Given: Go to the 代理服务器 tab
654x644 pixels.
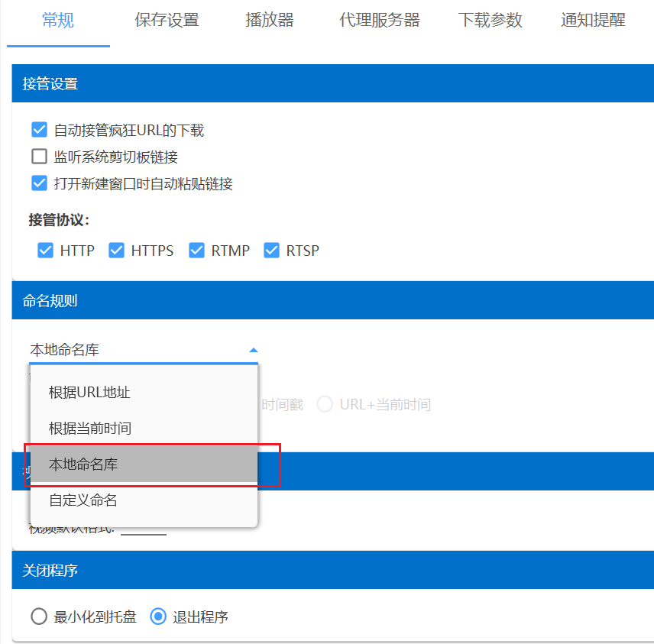Looking at the screenshot, I should (379, 20).
